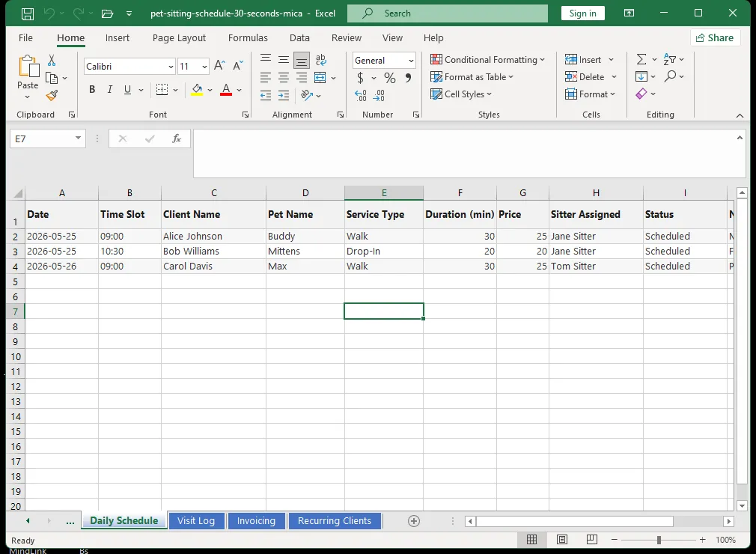Click the AutoSum sigma icon

(x=641, y=59)
